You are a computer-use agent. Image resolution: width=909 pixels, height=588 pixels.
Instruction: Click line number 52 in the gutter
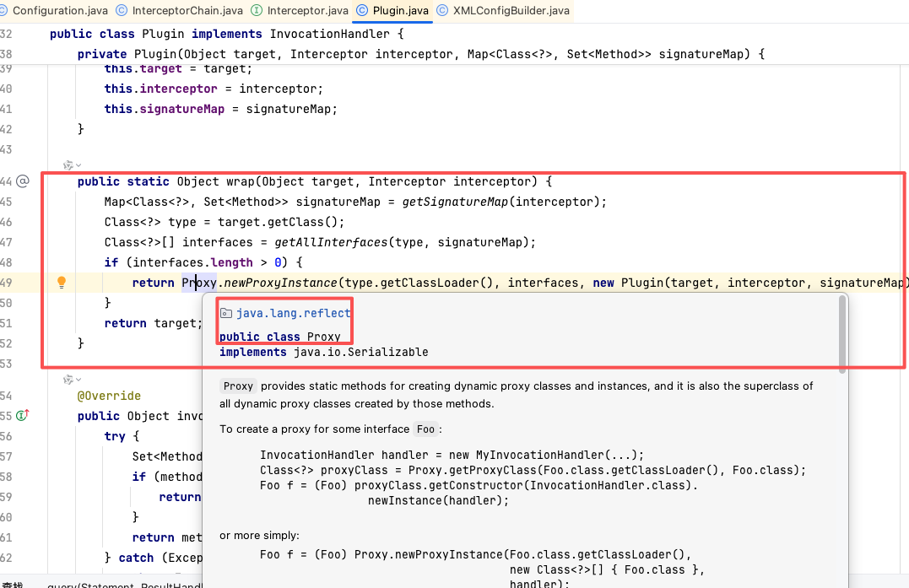point(7,343)
